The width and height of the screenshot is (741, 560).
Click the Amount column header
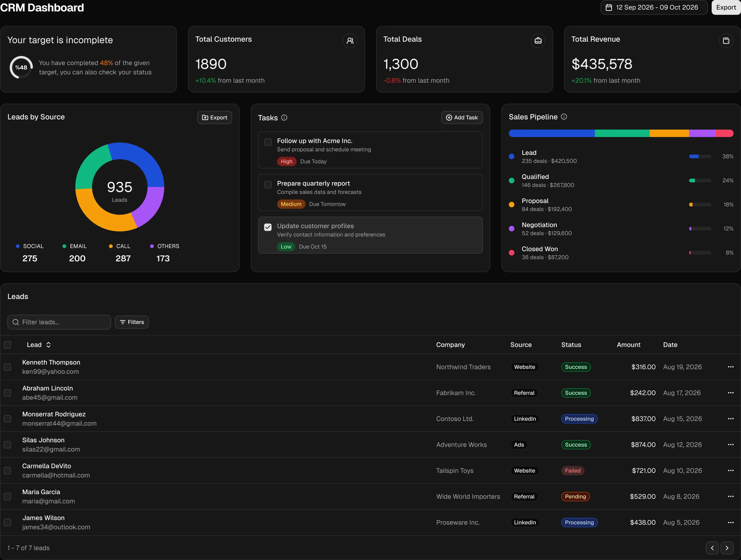point(628,345)
